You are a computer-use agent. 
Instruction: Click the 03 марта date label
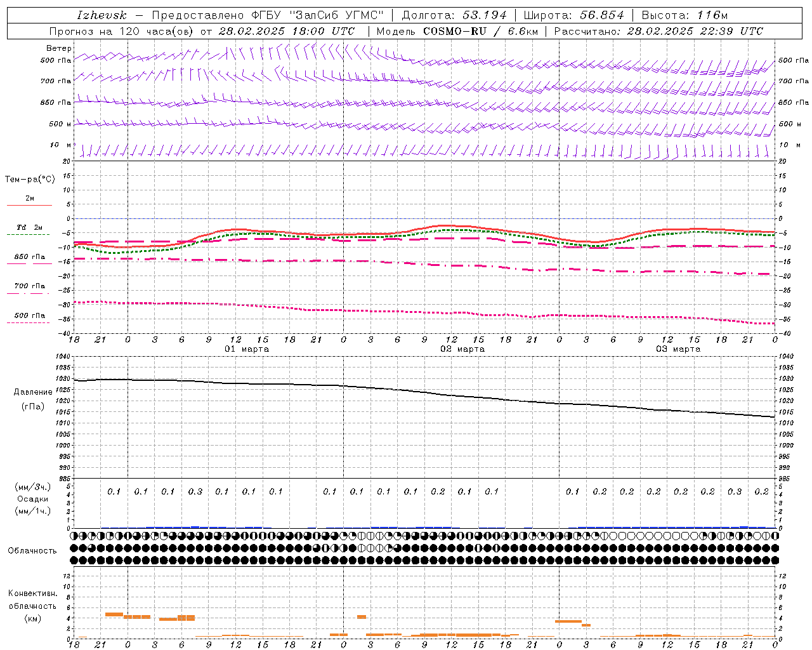(x=678, y=349)
